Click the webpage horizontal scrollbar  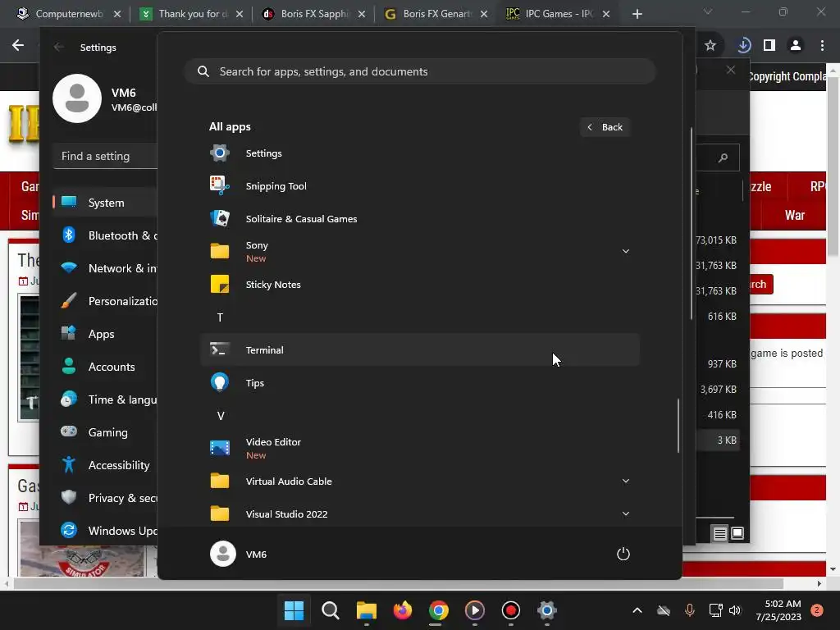pos(399,583)
